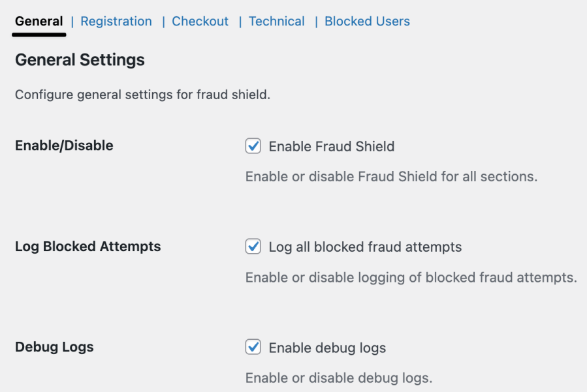
Task: Click the "Enable debug logs" label text
Action: [x=327, y=348]
